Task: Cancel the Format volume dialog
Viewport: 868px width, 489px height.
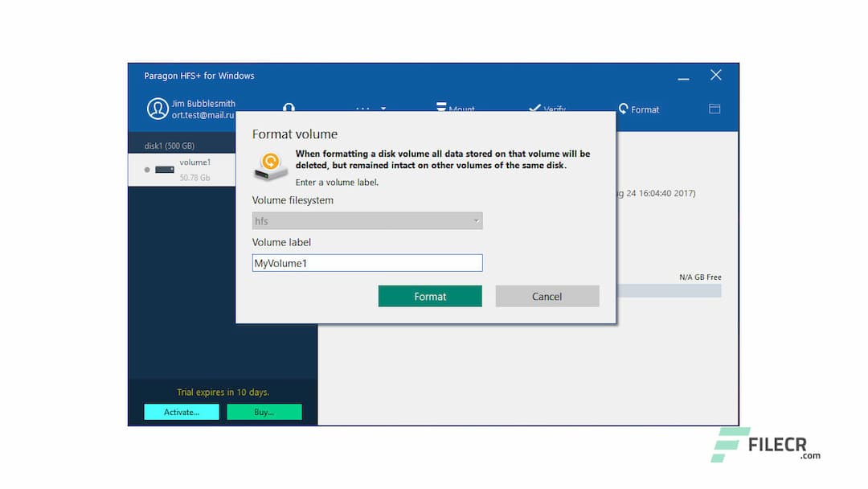Action: click(x=547, y=296)
